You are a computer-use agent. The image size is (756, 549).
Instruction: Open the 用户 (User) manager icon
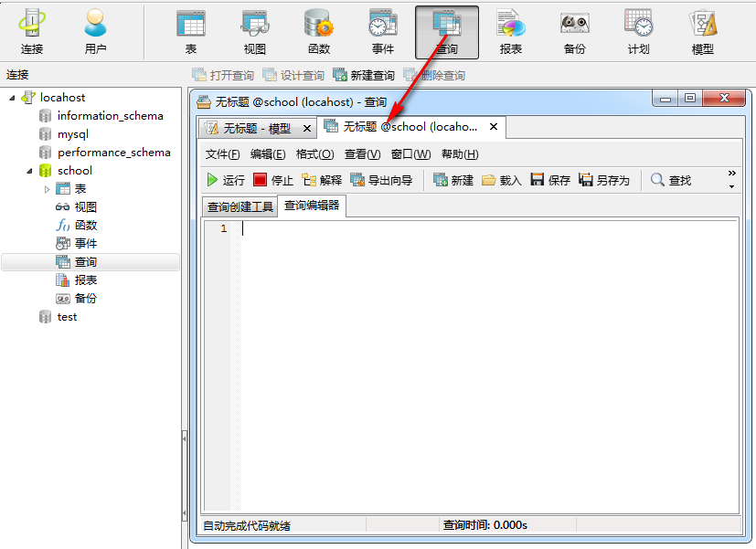95,31
